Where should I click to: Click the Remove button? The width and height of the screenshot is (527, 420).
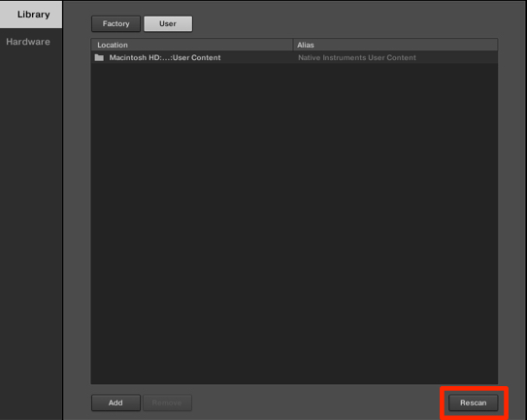pyautogui.click(x=167, y=403)
